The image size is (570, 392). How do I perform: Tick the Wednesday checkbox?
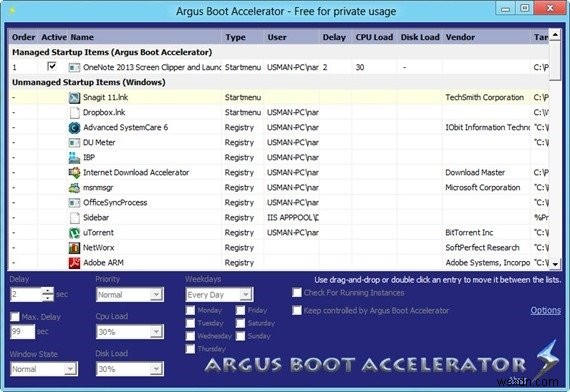[x=190, y=336]
